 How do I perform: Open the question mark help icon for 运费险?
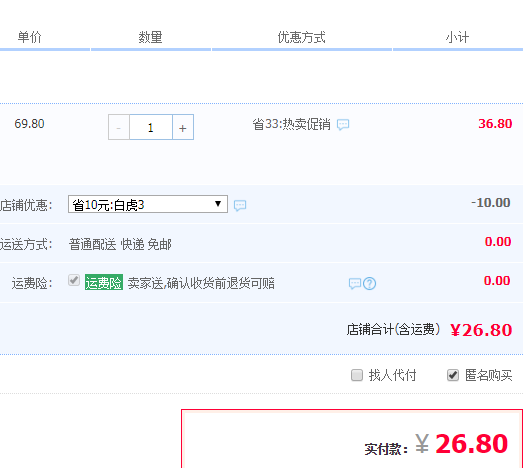coord(369,283)
